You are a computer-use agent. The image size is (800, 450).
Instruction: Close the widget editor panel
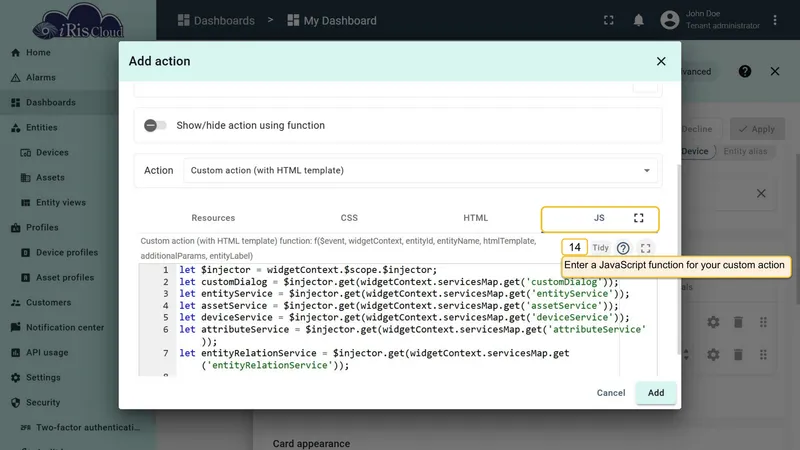(x=775, y=71)
